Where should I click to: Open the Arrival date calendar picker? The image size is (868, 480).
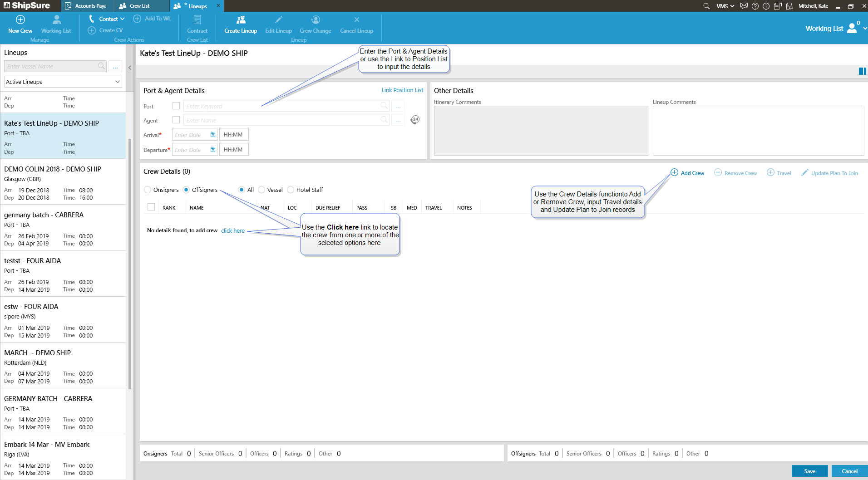pos(212,135)
